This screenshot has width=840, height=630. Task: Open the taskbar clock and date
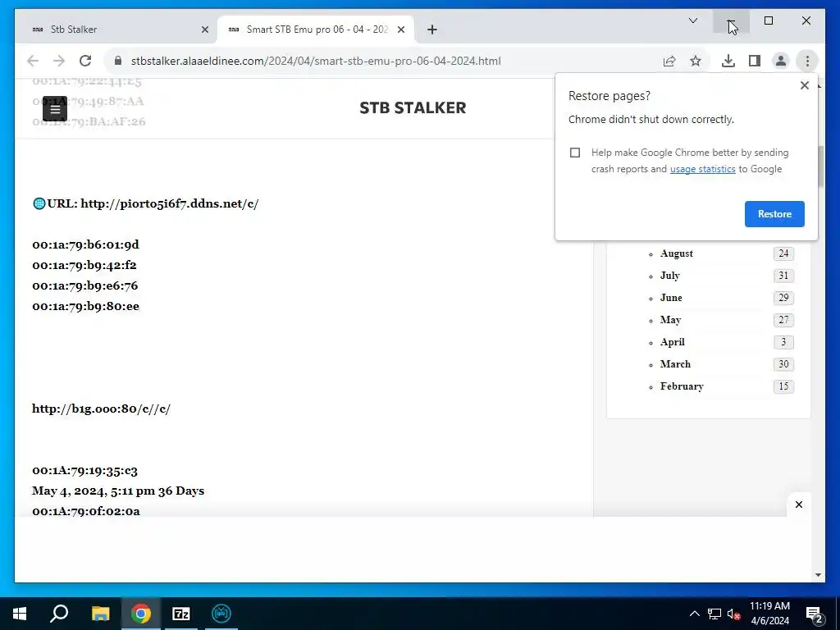tap(769, 614)
